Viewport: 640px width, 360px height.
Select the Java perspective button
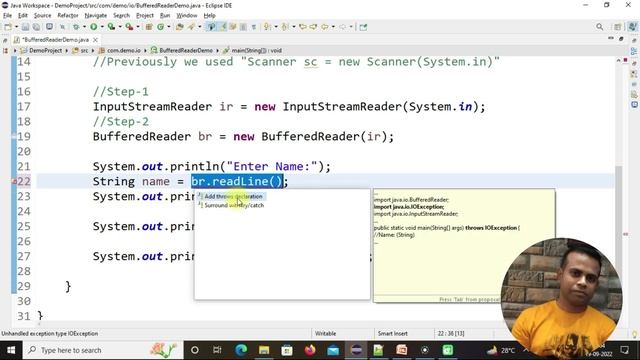point(632,27)
